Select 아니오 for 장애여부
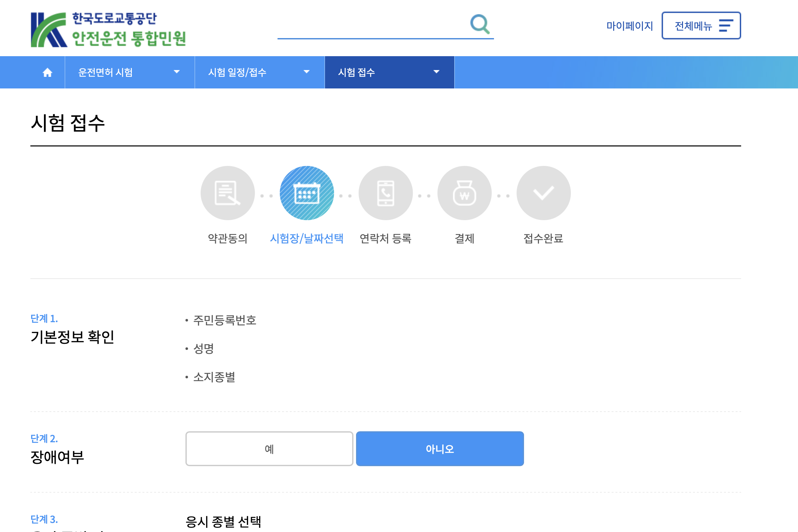Image resolution: width=798 pixels, height=532 pixels. (x=439, y=448)
